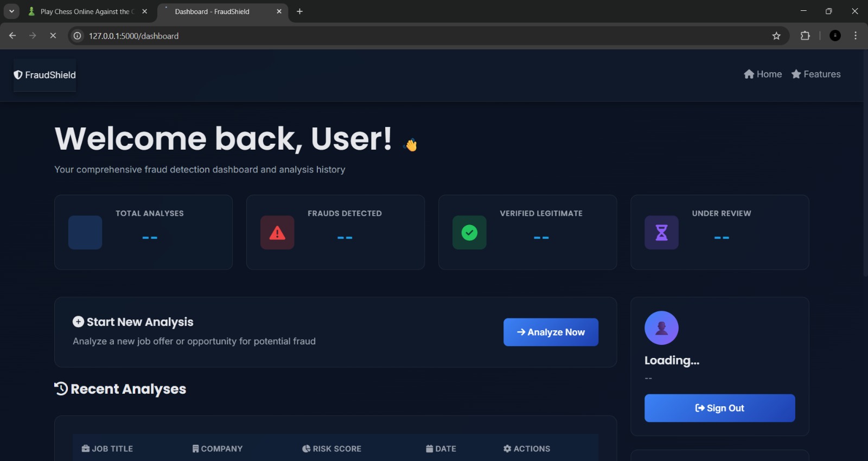Open the browser profile avatar
The image size is (868, 461).
click(x=835, y=36)
